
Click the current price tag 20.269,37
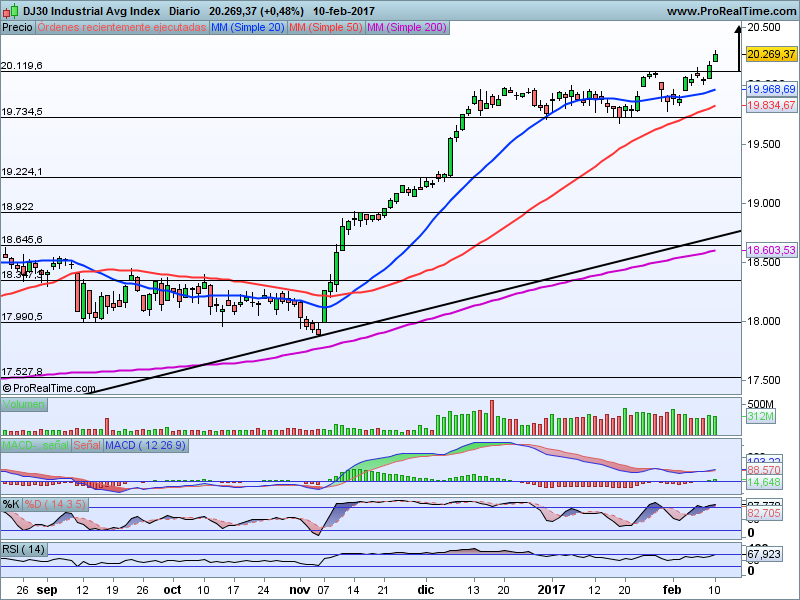point(771,54)
